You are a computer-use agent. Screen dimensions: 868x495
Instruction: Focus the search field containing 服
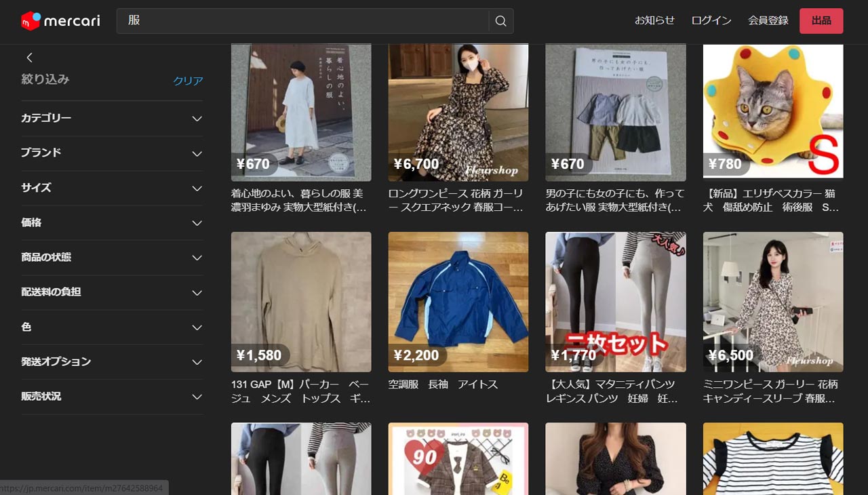coord(303,21)
